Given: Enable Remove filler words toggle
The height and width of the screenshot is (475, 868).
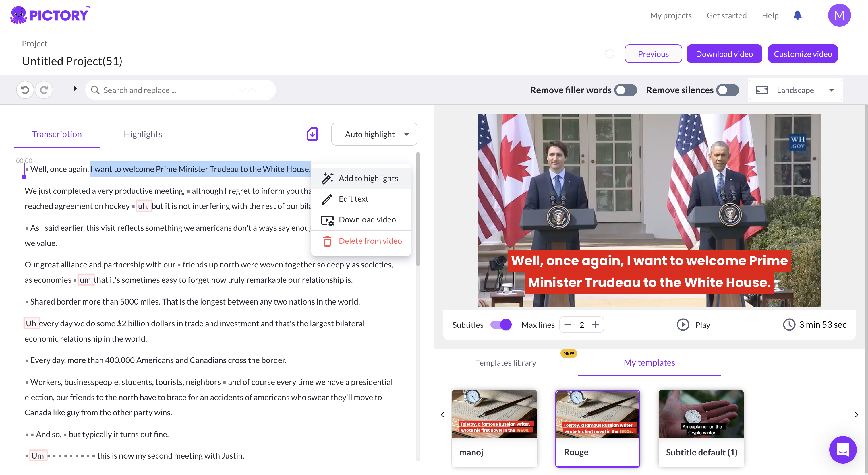Looking at the screenshot, I should 625,90.
